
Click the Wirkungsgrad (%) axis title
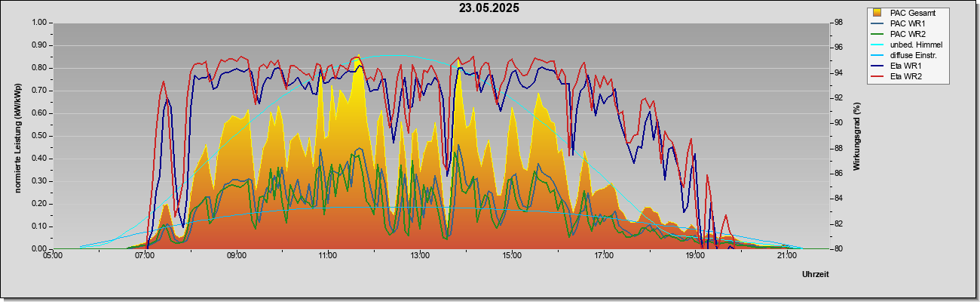point(856,135)
